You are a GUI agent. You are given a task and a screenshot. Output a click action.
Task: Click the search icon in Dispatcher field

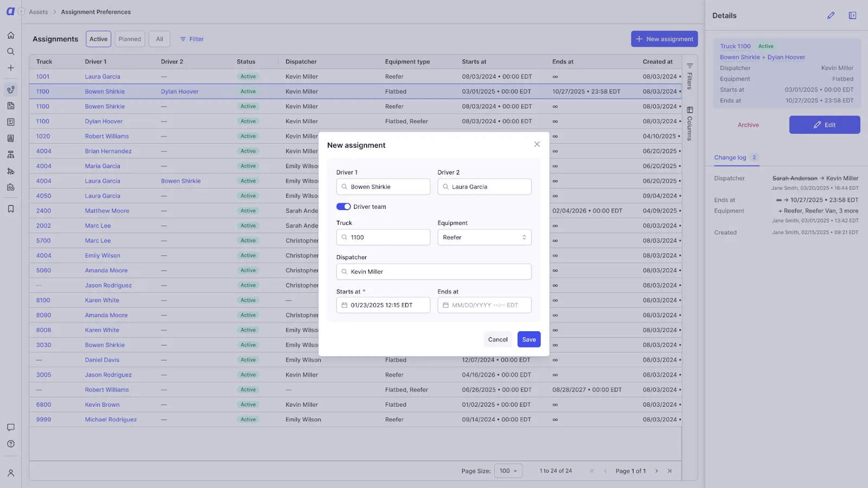tap(344, 272)
